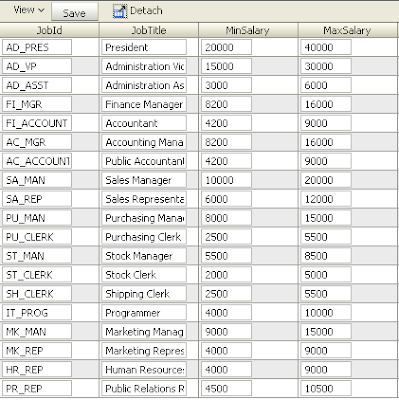Viewport: 399px width, 400px height.
Task: Edit MaxSalary 12000 field
Action: [326, 199]
